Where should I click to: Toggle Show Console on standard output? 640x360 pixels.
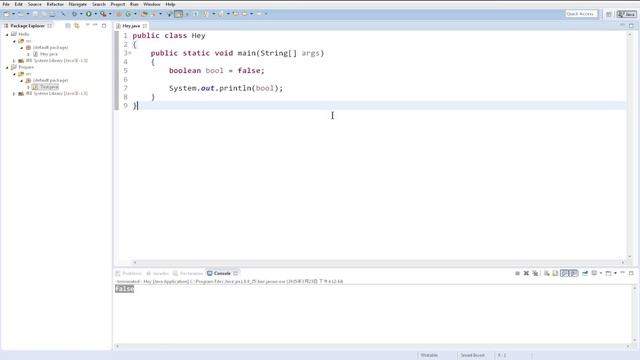[564, 273]
